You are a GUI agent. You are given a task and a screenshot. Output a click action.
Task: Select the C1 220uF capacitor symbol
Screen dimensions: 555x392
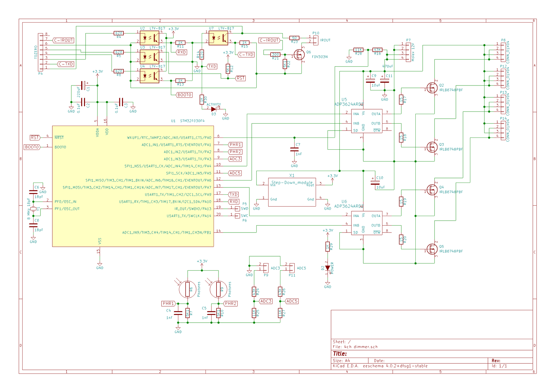84,86
